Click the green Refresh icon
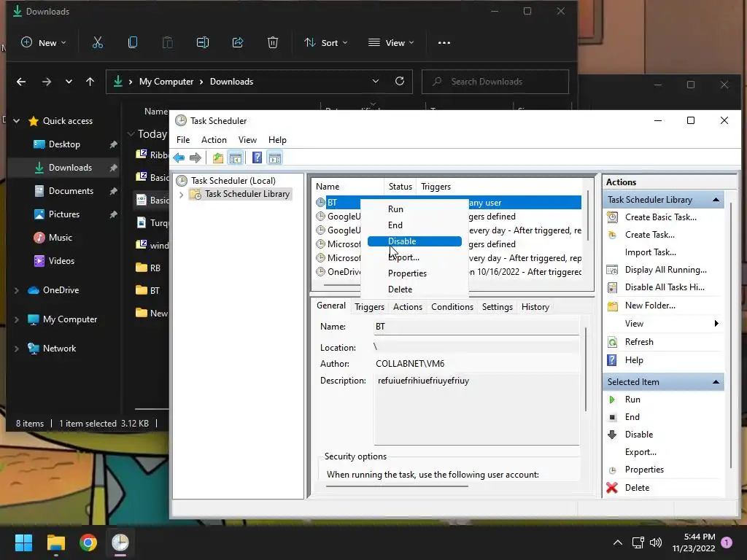747x560 pixels. pos(613,342)
